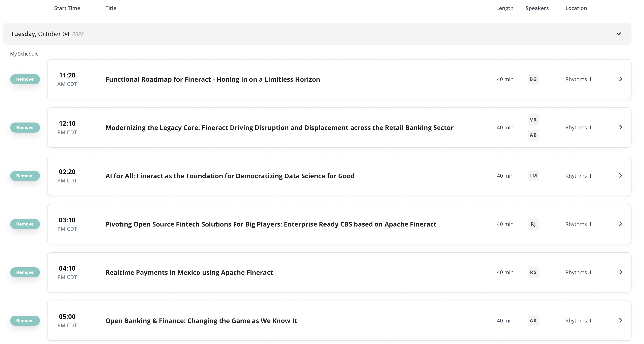Open the Modernizing the Legacy Core title
This screenshot has width=644, height=344.
click(x=280, y=128)
